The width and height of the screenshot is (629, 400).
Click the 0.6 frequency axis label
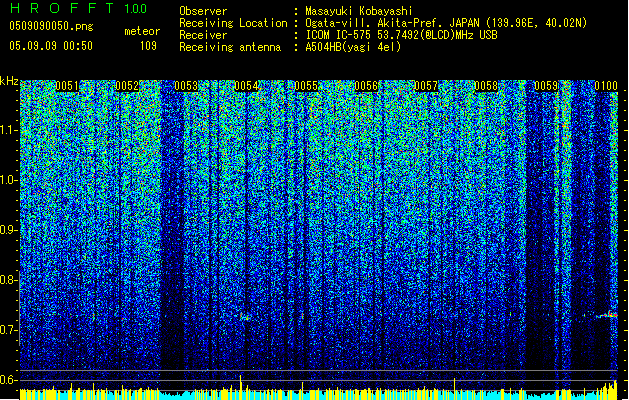9,380
